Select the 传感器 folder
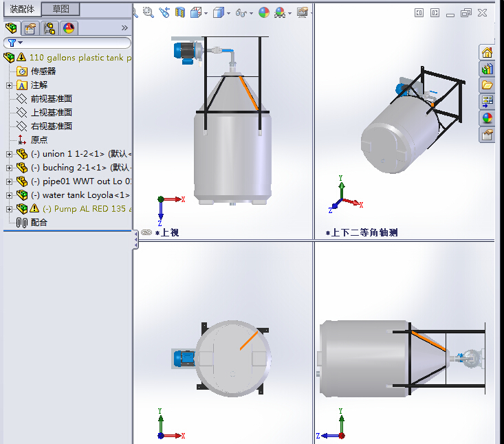This screenshot has height=444, width=504. click(x=43, y=71)
